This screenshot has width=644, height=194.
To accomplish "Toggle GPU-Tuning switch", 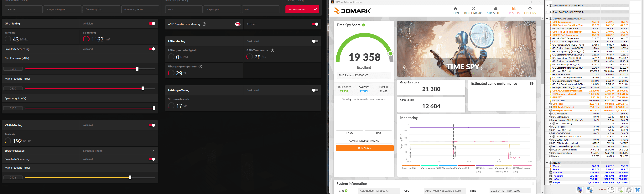I will [x=152, y=24].
